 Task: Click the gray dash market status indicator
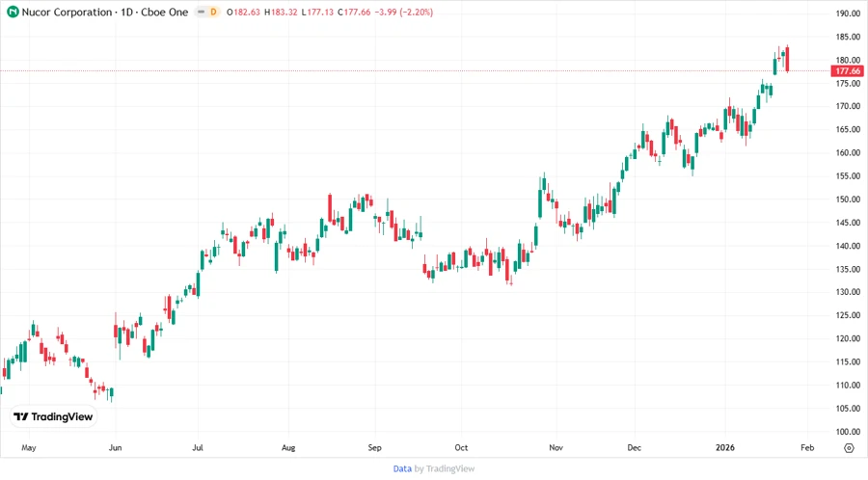click(x=201, y=13)
